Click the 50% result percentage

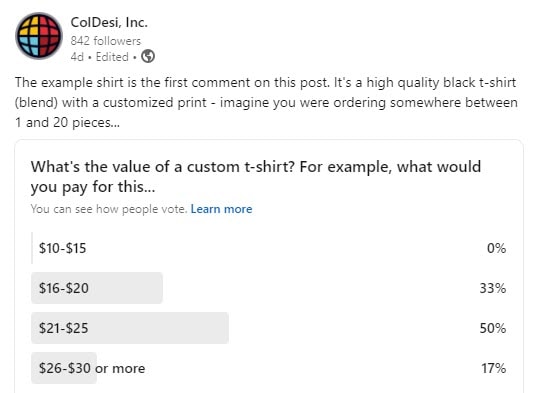493,328
